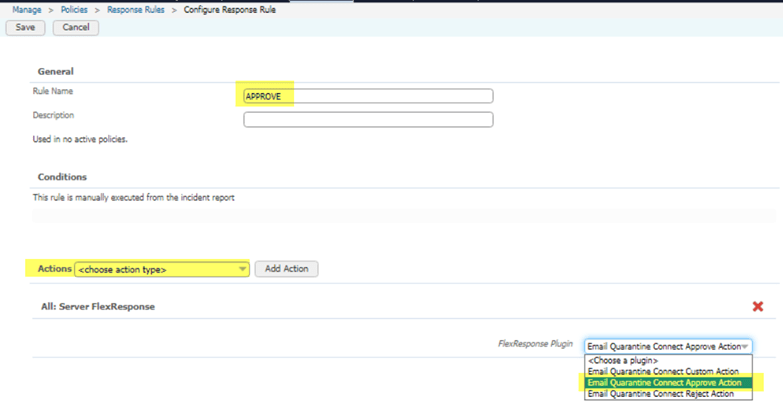This screenshot has width=783, height=404.
Task: Click into the empty Description field
Action: 368,120
